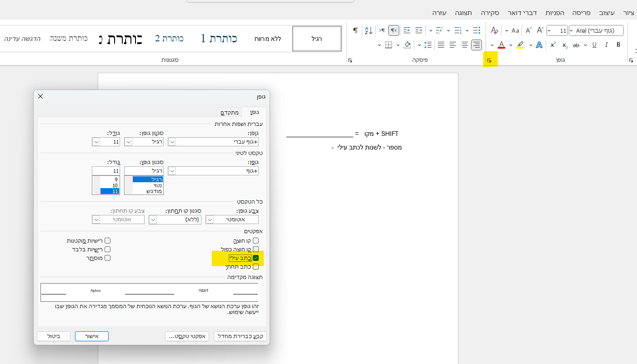Open the ribbon font size dropdown
Viewport: 637px width, 364px height.
tap(550, 30)
